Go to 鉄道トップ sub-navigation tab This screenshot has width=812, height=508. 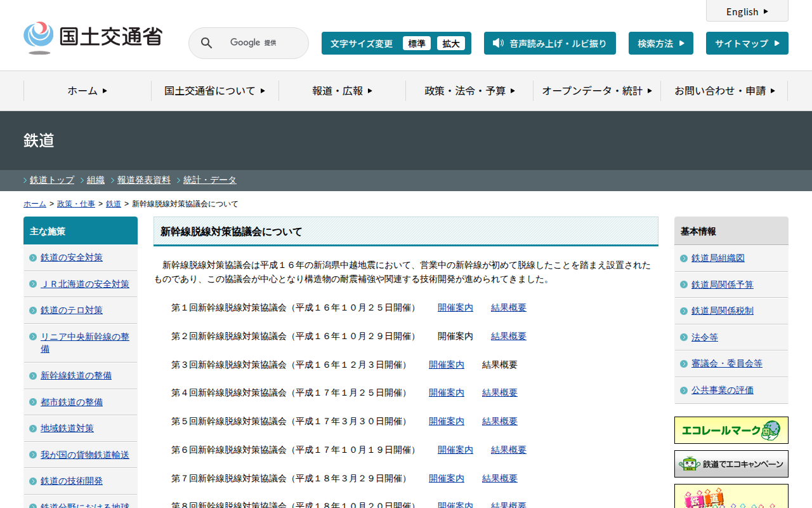pos(52,180)
